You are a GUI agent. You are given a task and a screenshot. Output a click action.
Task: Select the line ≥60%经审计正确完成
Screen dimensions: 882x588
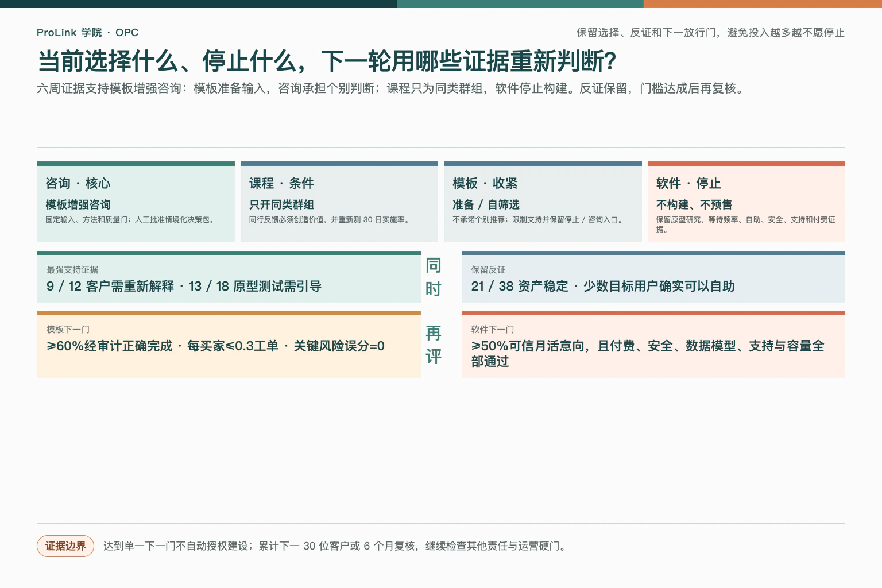point(215,346)
